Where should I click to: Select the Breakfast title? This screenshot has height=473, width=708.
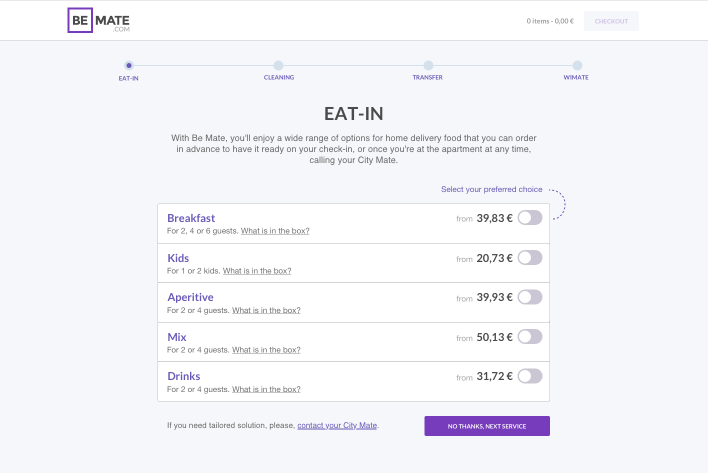(191, 218)
